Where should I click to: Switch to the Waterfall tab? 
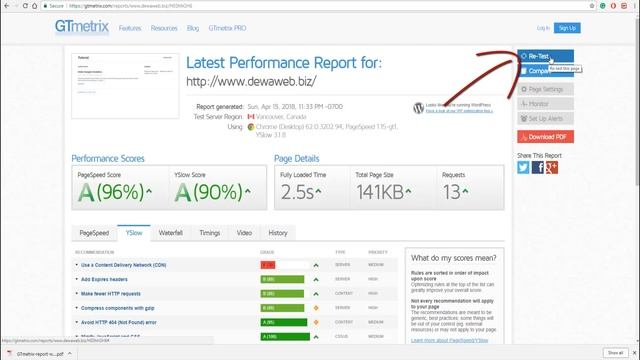point(171,233)
